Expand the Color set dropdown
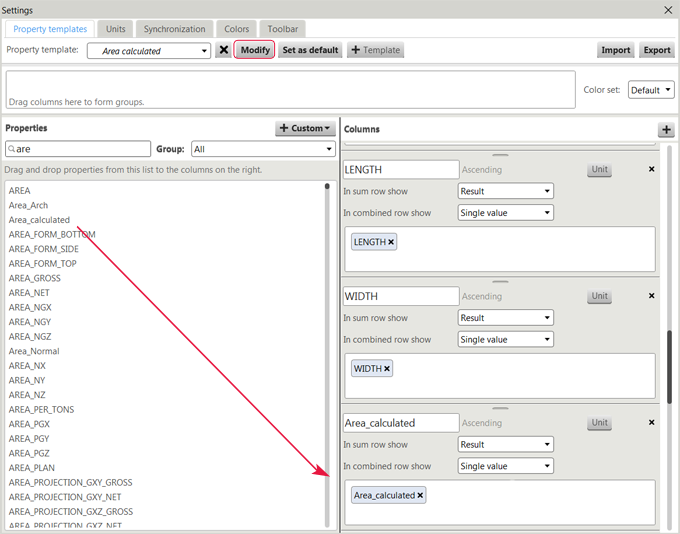This screenshot has height=534, width=680. (651, 90)
